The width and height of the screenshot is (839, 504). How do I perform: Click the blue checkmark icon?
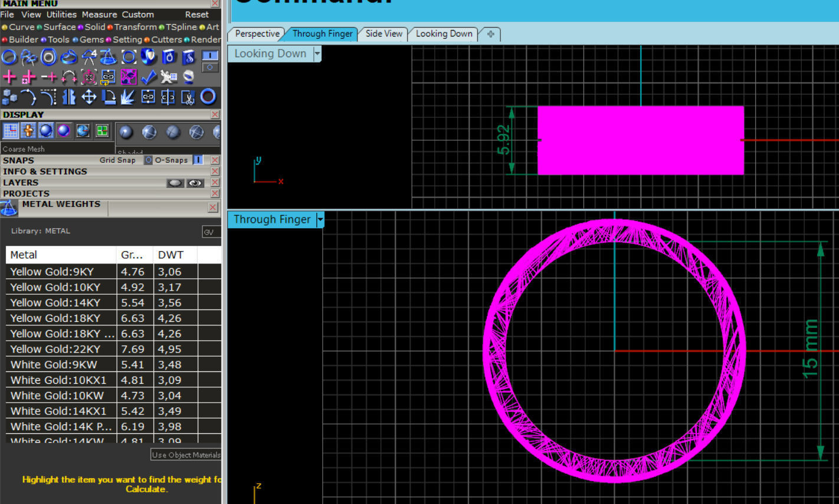(149, 77)
